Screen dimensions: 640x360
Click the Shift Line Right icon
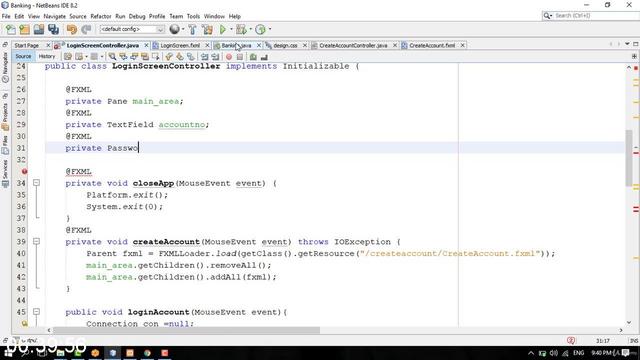pos(215,57)
